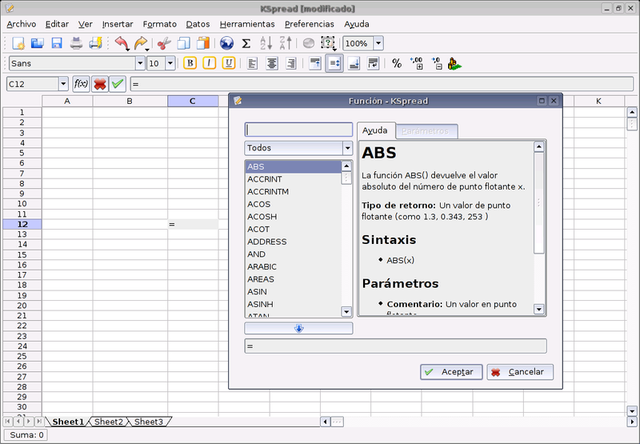Open print preview icon
640x444 pixels.
click(x=96, y=43)
